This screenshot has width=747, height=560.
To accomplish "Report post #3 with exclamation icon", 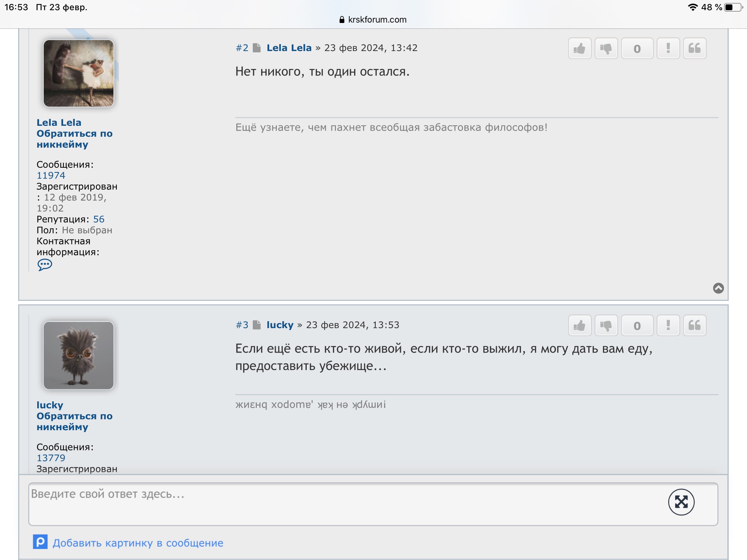I will [668, 326].
